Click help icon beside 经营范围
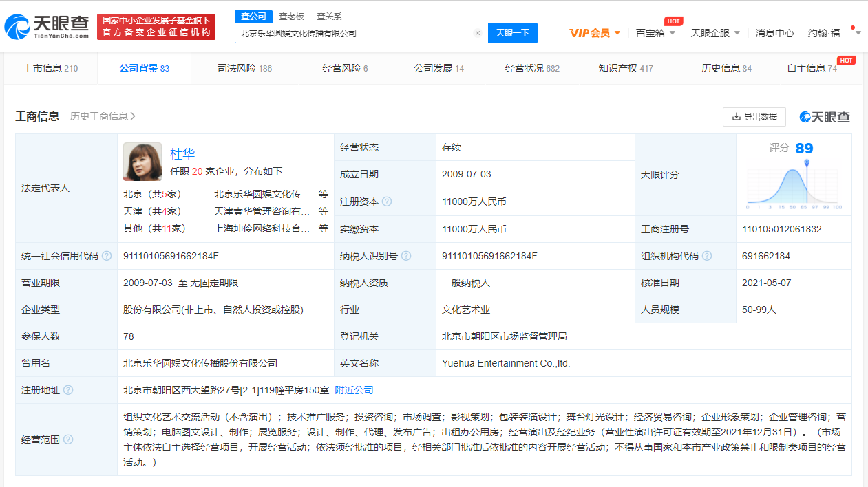Viewport: 868px width, 487px height. point(68,440)
